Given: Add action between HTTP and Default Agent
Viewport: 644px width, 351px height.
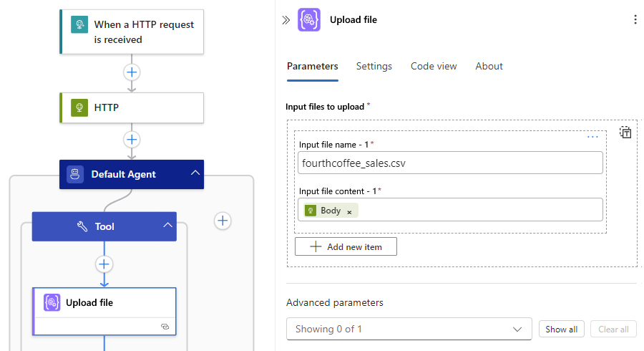Looking at the screenshot, I should pyautogui.click(x=132, y=139).
